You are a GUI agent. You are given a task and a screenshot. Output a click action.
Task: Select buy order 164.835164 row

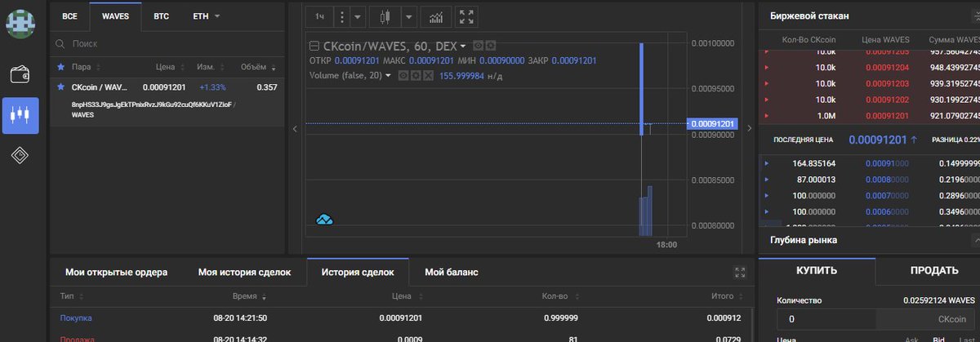click(870, 163)
